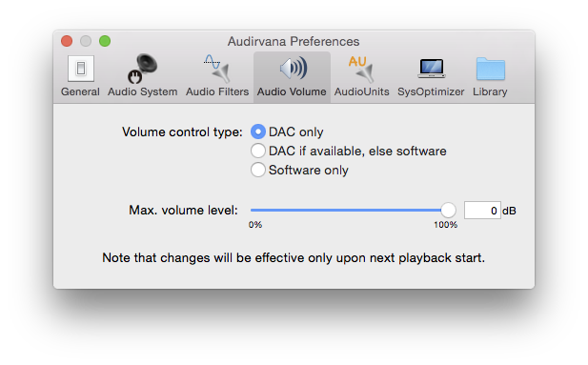
Task: Click the green zoom window button
Action: click(x=105, y=41)
